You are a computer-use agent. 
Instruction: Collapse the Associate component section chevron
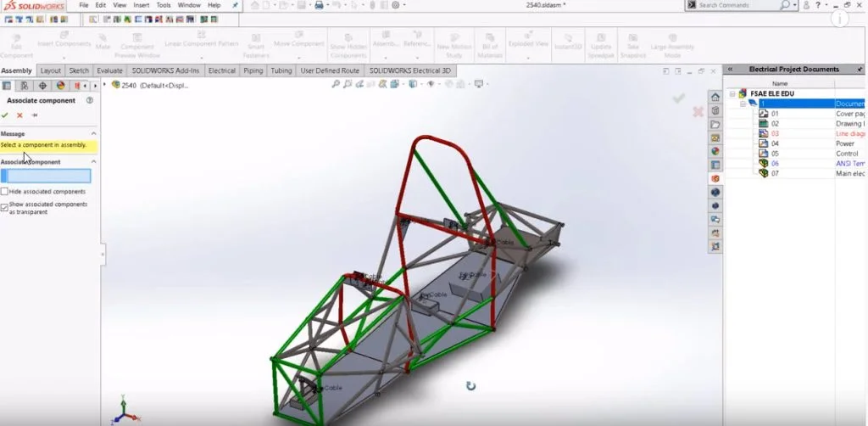click(x=93, y=162)
